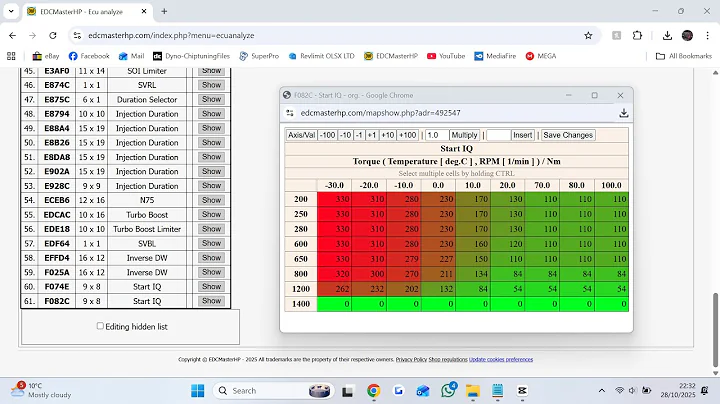This screenshot has width=720, height=404.
Task: Open the Facebook bookmark
Action: pos(89,56)
